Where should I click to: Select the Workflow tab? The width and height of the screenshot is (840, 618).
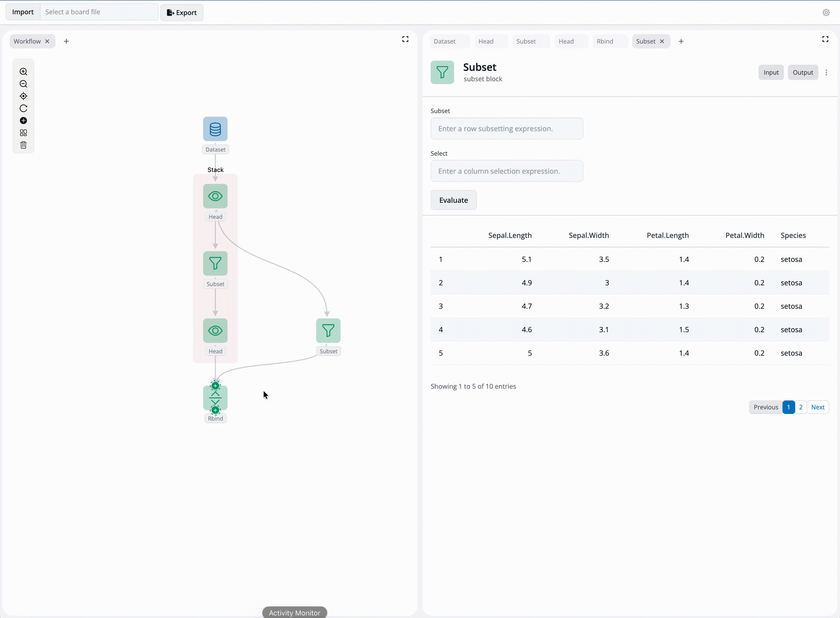[27, 41]
